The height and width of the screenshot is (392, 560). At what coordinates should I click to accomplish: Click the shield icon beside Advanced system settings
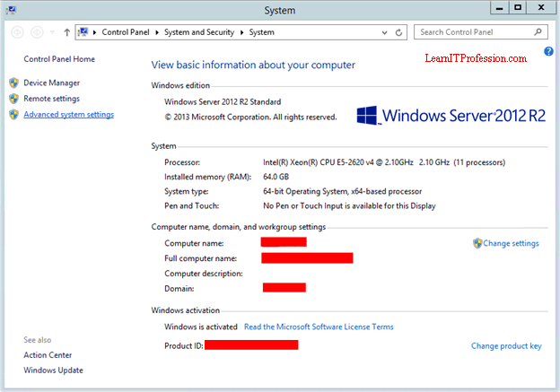tap(14, 115)
